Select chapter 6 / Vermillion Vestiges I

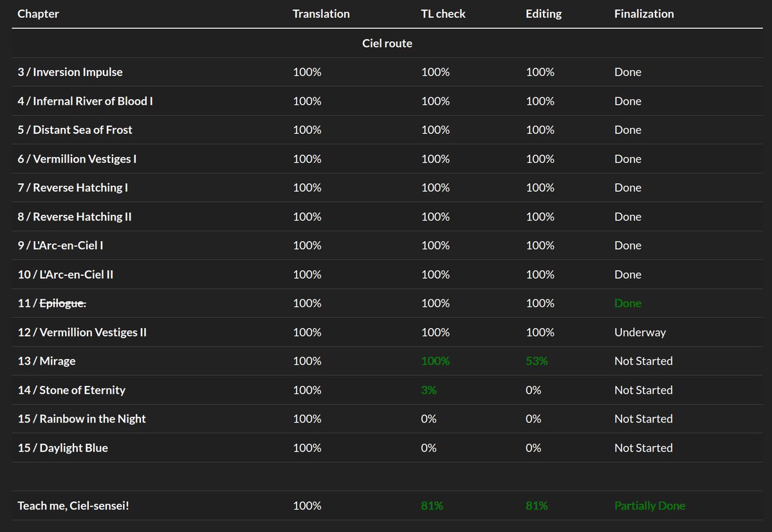click(77, 159)
